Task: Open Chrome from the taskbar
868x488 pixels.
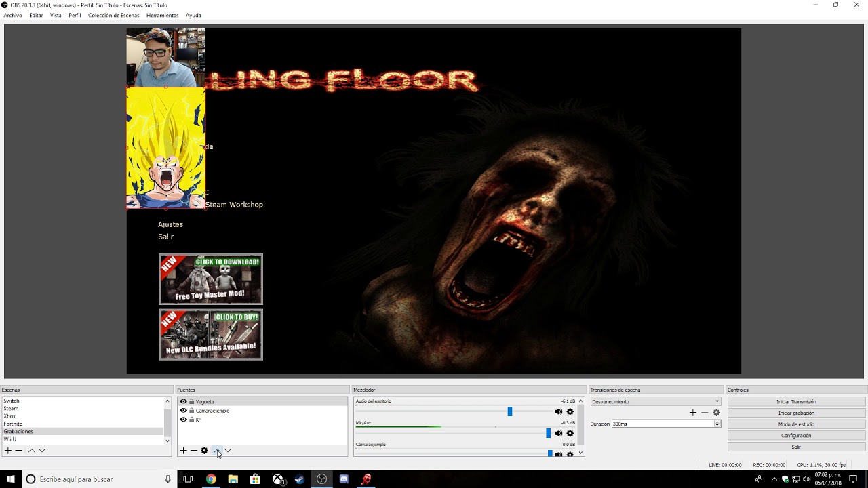Action: (x=211, y=479)
